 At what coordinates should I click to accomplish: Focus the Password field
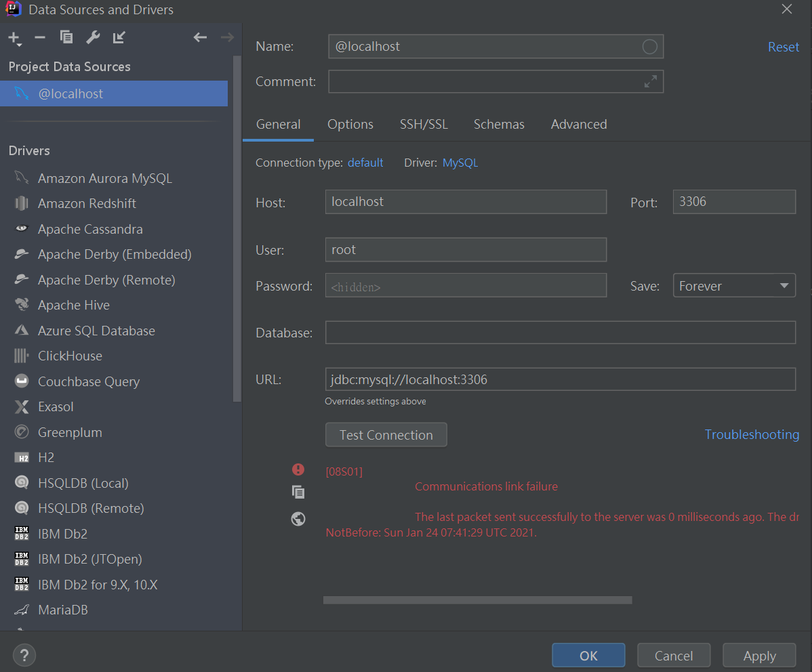(x=466, y=285)
